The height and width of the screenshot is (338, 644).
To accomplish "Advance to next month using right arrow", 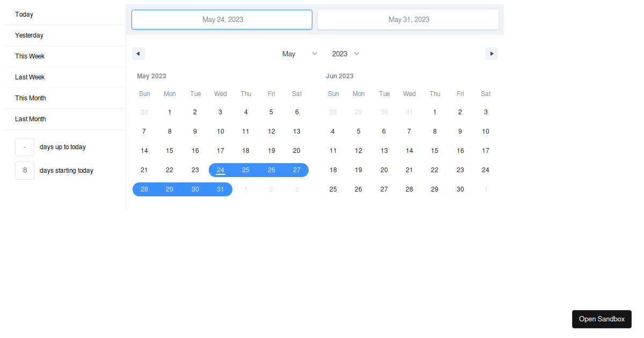I will pos(491,54).
